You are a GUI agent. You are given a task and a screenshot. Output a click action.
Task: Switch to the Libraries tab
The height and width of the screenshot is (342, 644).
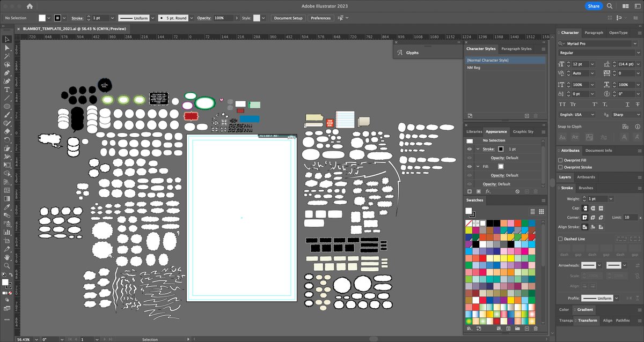474,131
